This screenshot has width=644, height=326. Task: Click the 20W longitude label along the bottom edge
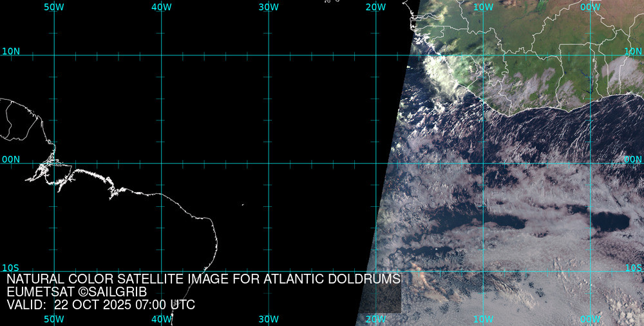(x=375, y=319)
